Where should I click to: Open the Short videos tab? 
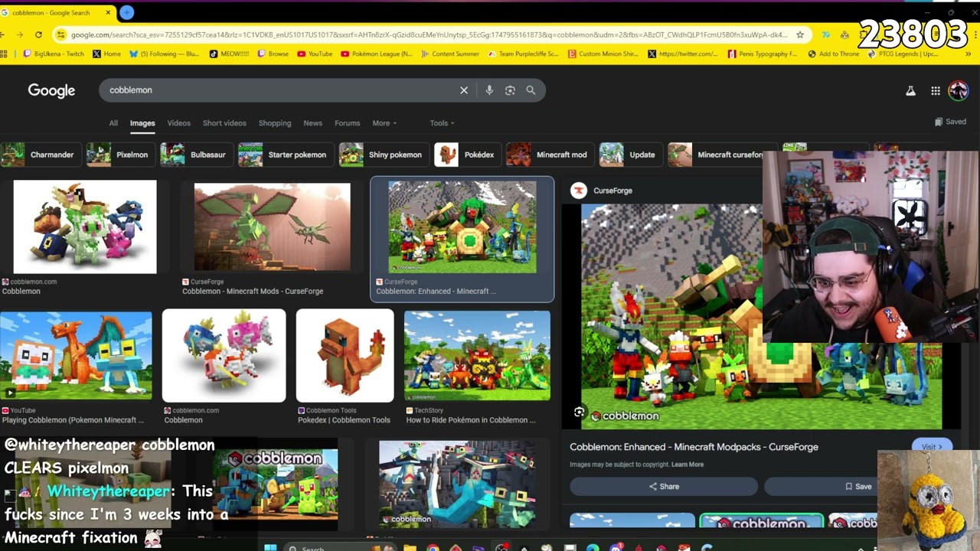(224, 123)
